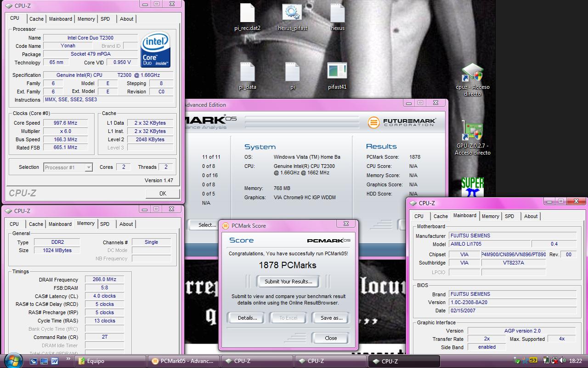Screen dimensions: 588x368
Task: Click Save as in PCMark Score dialog
Action: click(332, 318)
